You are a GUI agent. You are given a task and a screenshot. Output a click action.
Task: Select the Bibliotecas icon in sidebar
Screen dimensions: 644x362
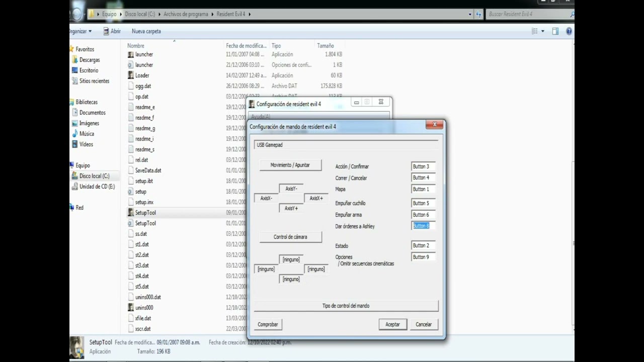click(x=72, y=102)
